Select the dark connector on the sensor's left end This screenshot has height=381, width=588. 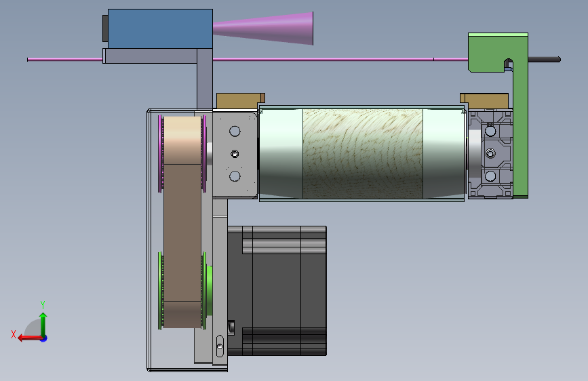pos(105,28)
